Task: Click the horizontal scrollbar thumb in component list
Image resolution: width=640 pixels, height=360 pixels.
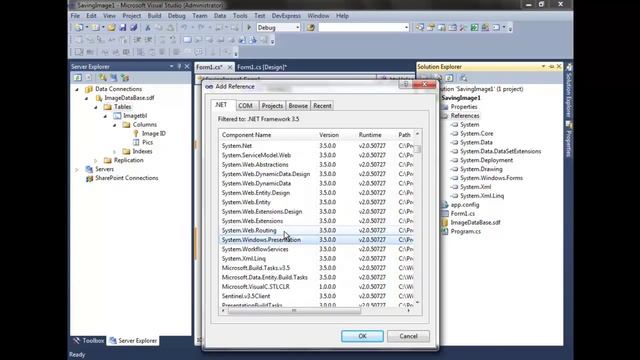Action: 294,311
